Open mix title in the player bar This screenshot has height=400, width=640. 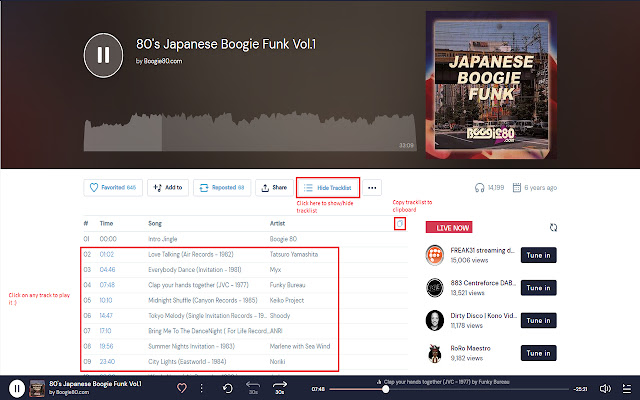point(96,384)
